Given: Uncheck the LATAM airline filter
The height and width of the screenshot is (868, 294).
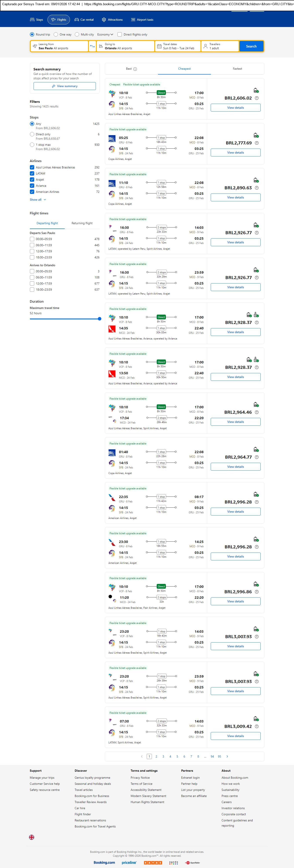Looking at the screenshot, I should (x=32, y=173).
